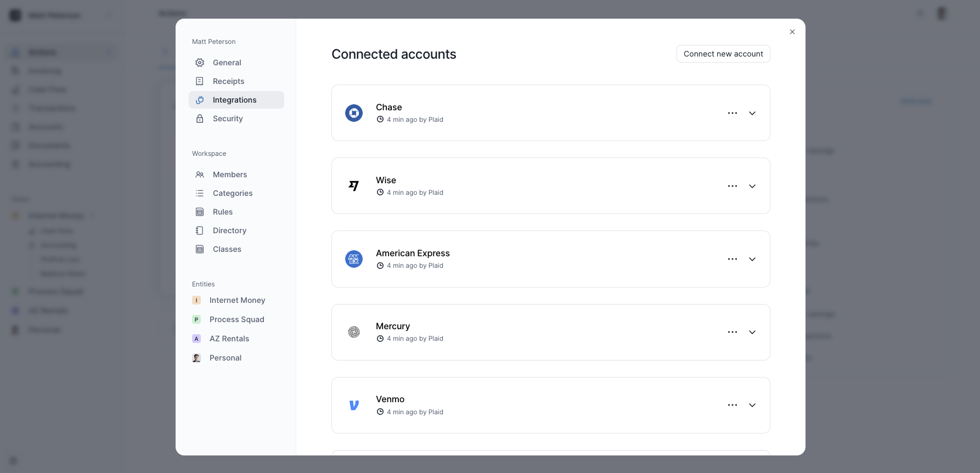Click the Venmo logo icon
The height and width of the screenshot is (473, 980).
pyautogui.click(x=354, y=405)
